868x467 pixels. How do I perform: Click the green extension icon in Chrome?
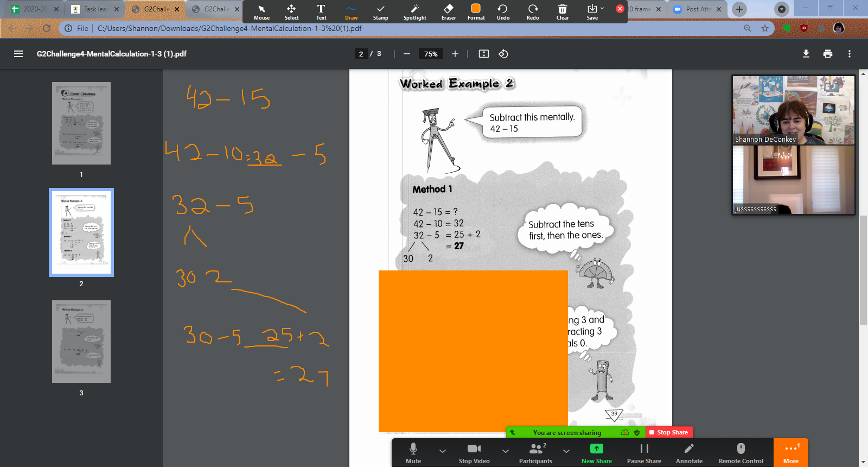click(787, 28)
